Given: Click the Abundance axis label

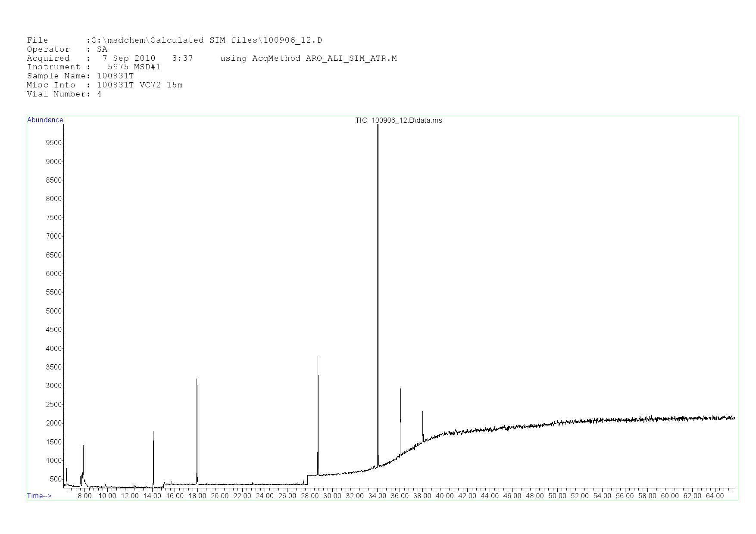Looking at the screenshot, I should click(45, 120).
